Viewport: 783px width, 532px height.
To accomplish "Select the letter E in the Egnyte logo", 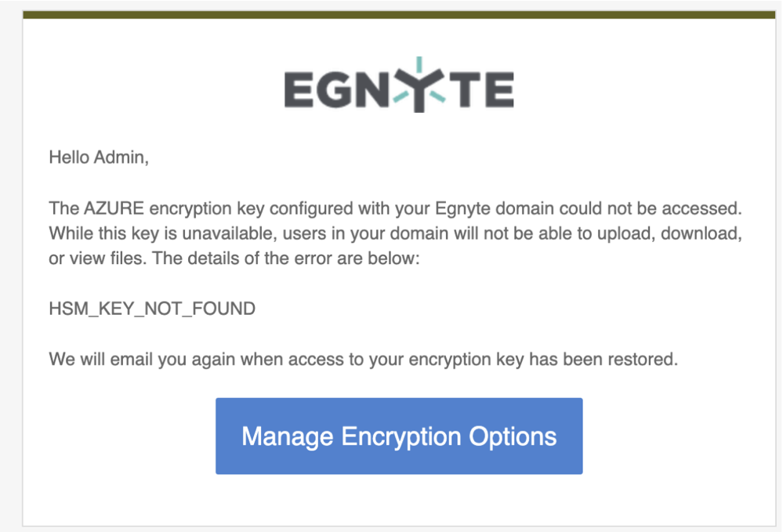I will 297,90.
